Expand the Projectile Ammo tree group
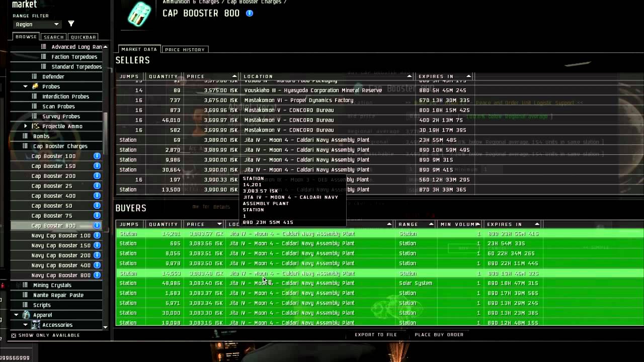644x362 pixels. click(x=26, y=126)
